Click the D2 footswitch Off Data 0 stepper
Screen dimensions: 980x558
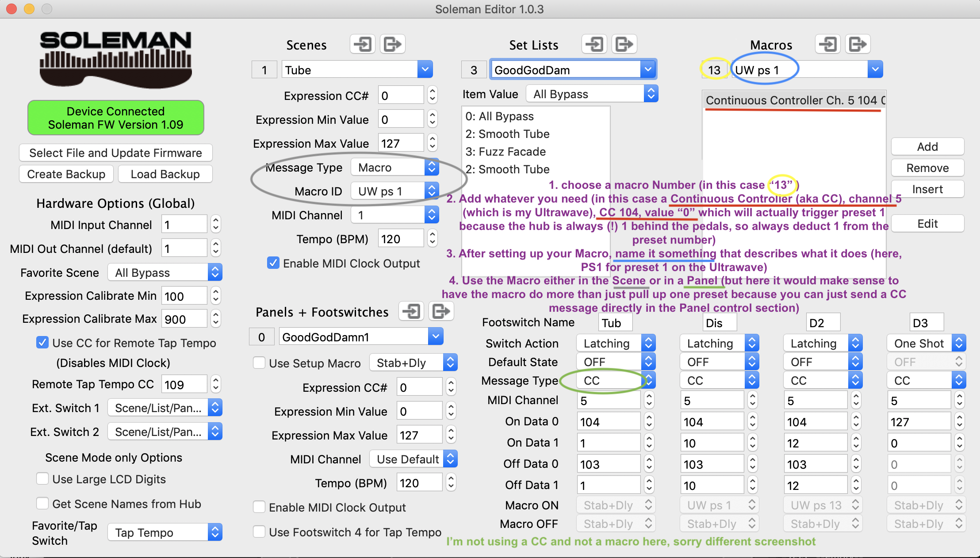click(x=856, y=464)
